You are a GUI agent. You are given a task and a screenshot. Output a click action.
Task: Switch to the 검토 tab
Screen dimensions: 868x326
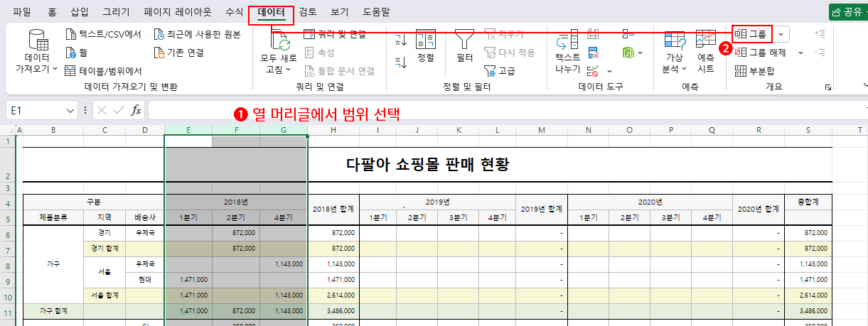click(308, 12)
